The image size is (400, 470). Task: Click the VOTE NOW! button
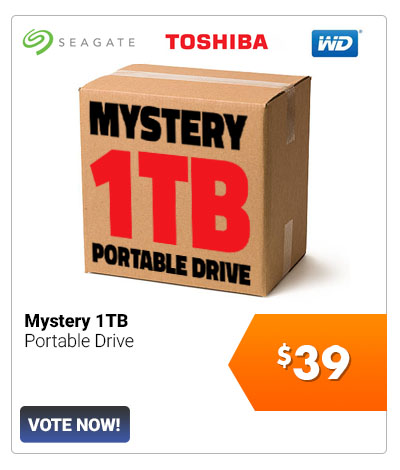[75, 424]
